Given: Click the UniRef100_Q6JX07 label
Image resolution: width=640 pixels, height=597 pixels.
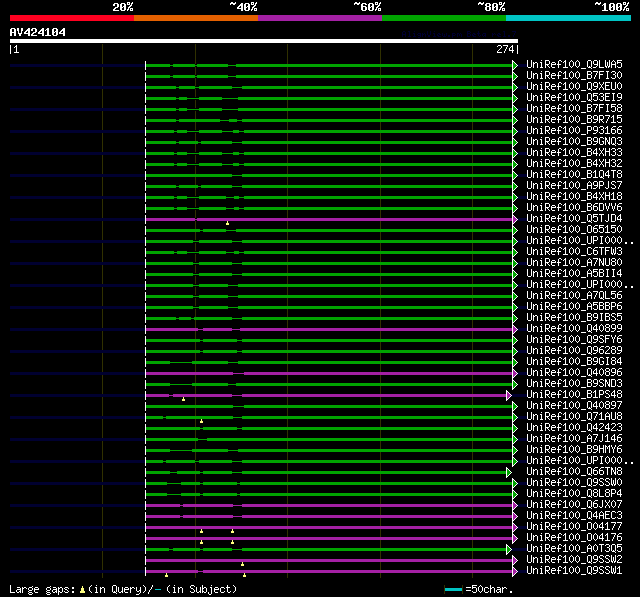Looking at the screenshot, I should pos(574,505).
